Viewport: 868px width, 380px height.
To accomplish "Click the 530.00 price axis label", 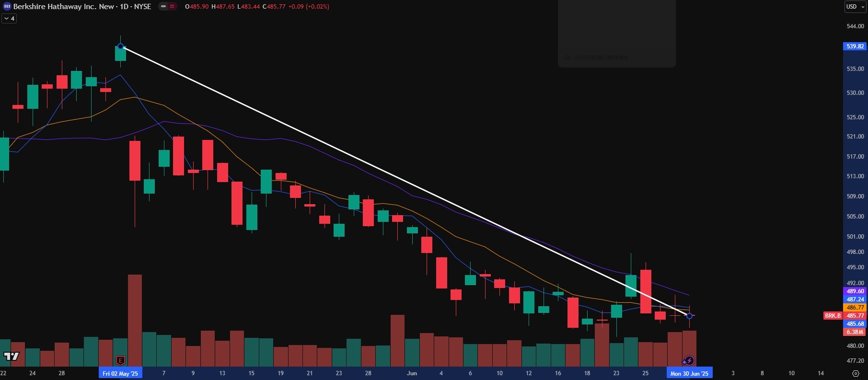I will (855, 93).
